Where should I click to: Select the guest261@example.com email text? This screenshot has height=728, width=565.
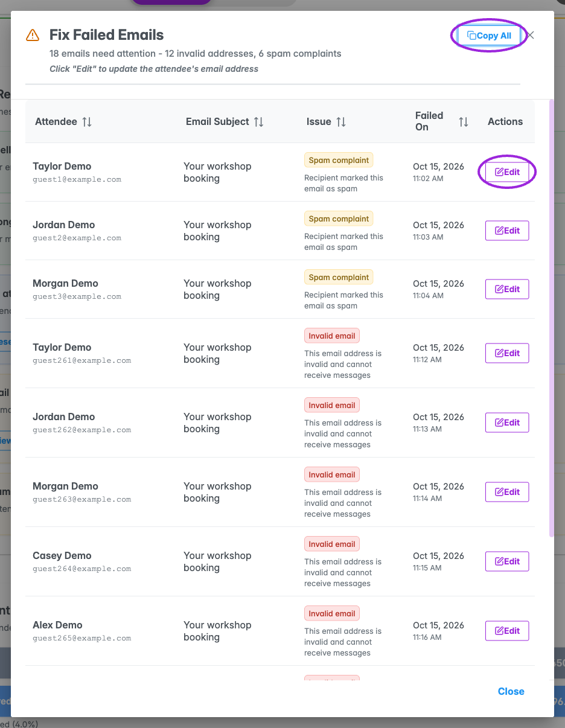[x=81, y=360]
